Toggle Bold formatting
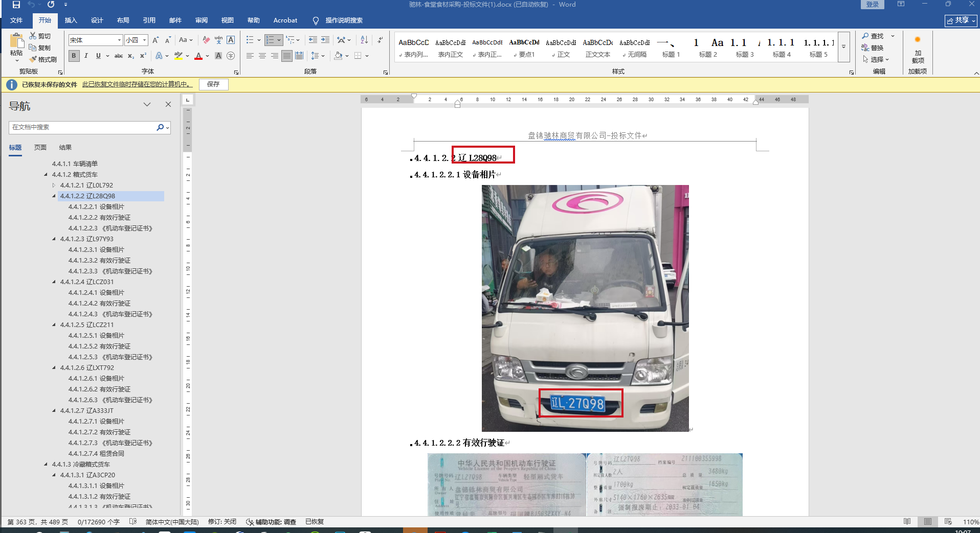 point(74,56)
